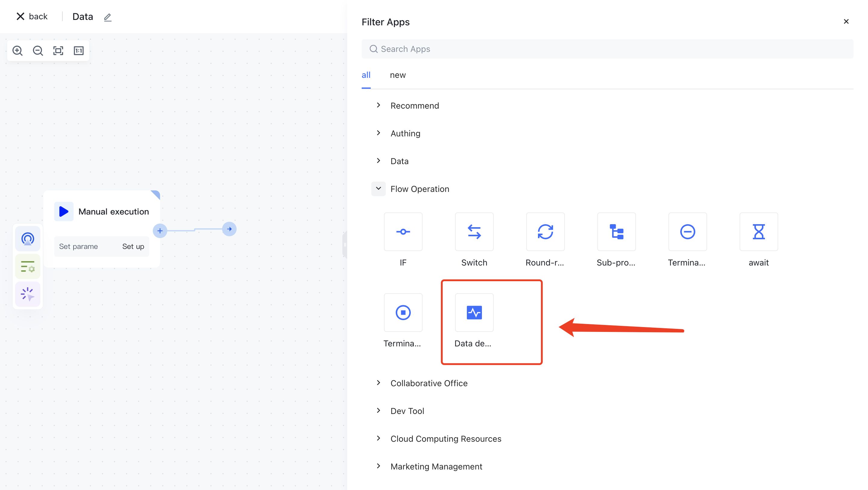This screenshot has height=490, width=868.
Task: Reset canvas to 1:1 scale
Action: [x=78, y=51]
